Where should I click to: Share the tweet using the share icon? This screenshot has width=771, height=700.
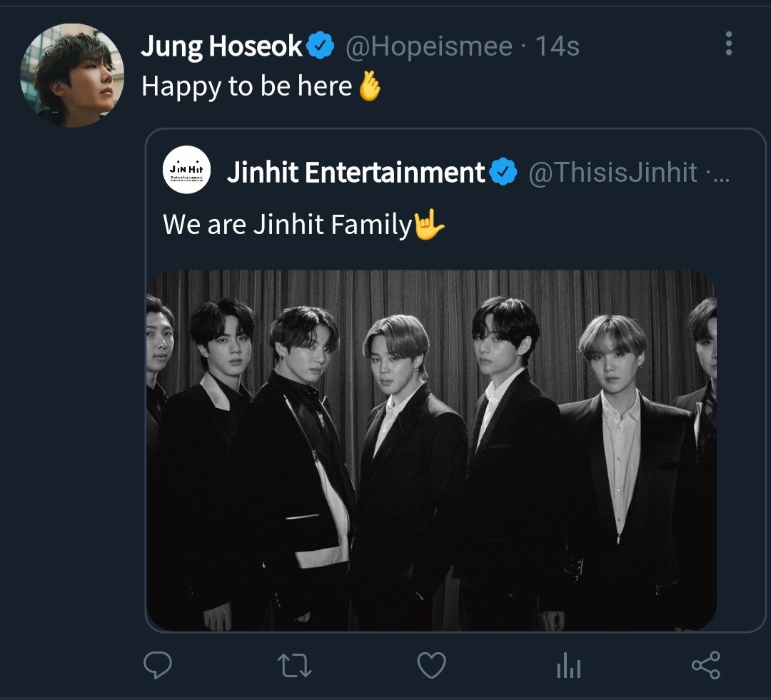tap(705, 666)
